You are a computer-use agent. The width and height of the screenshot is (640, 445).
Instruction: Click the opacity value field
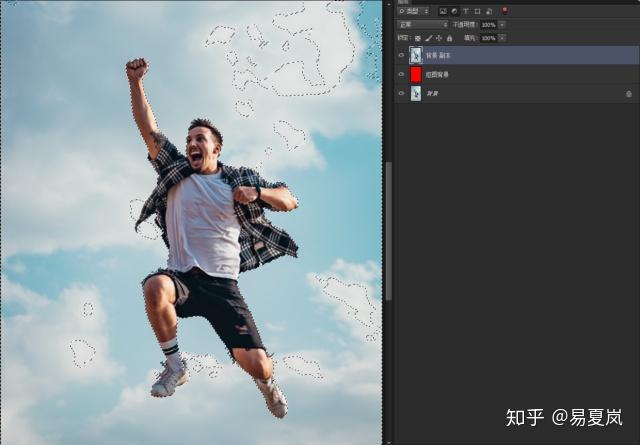point(488,25)
